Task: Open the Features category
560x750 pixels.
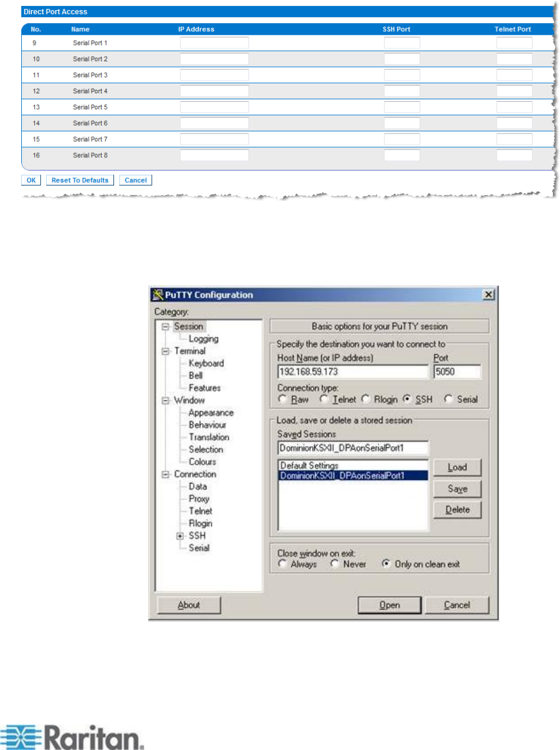Action: [204, 388]
